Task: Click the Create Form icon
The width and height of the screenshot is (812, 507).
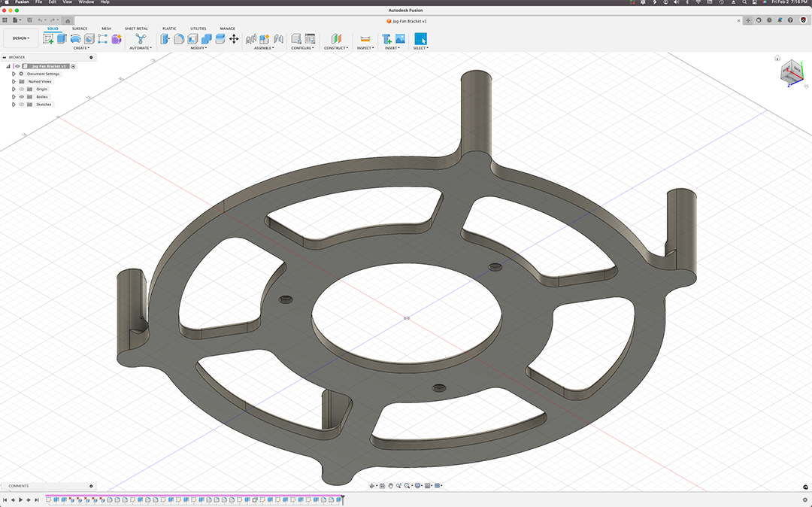Action: tap(117, 39)
